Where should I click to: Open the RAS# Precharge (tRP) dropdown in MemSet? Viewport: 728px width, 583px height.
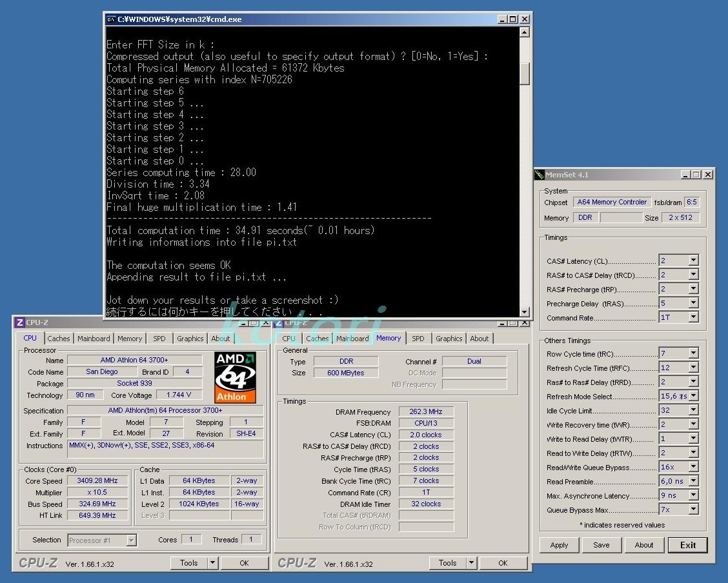click(693, 289)
